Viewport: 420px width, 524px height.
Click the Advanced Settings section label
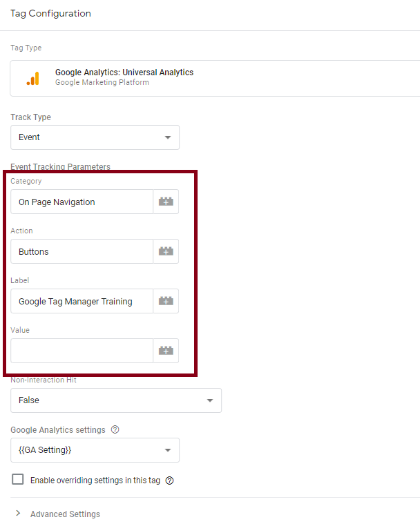(x=65, y=514)
